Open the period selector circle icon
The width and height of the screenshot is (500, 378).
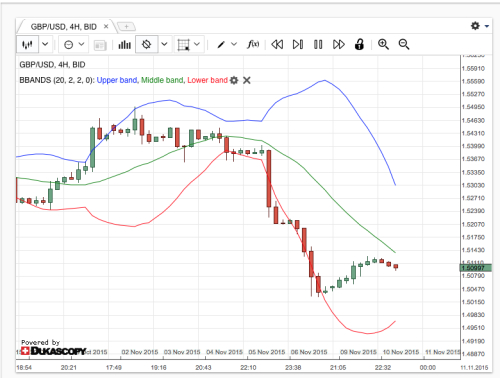click(68, 45)
